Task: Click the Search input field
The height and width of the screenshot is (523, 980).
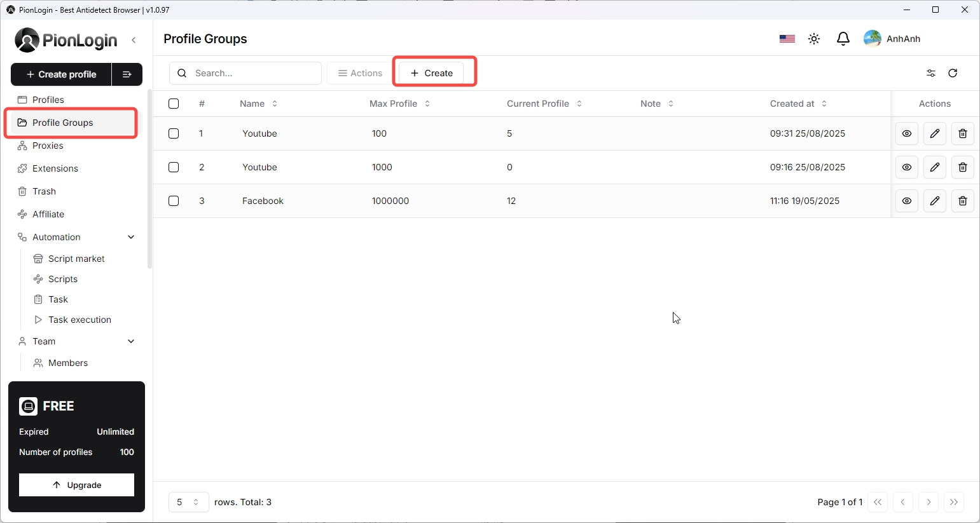Action: [254, 73]
